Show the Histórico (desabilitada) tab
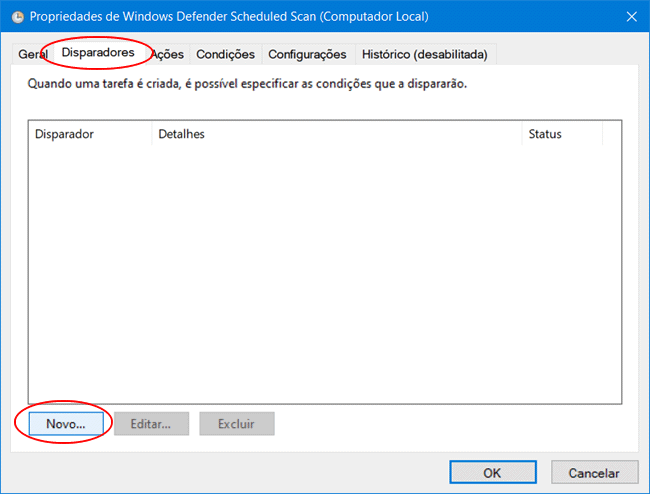Viewport: 650px width, 494px height. pyautogui.click(x=425, y=54)
